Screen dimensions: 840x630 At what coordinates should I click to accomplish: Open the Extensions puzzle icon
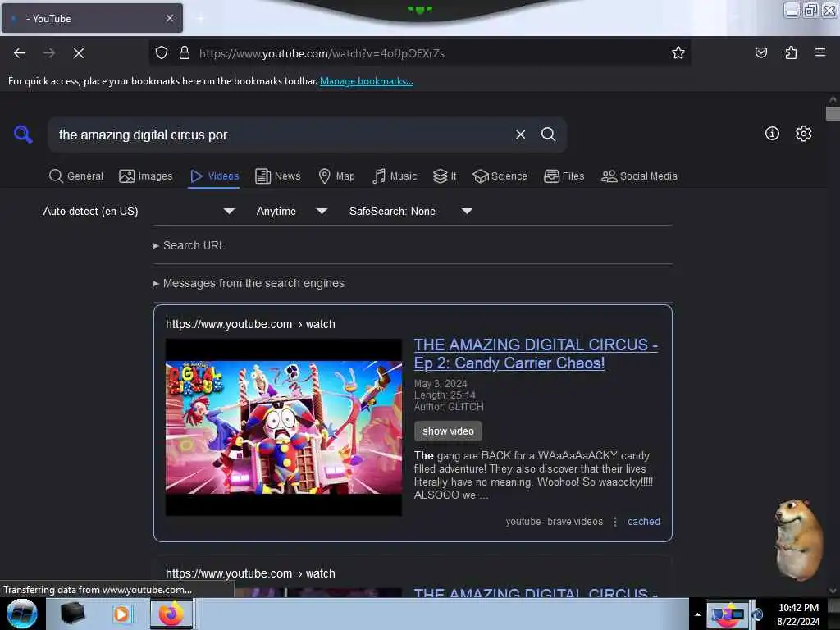(x=791, y=53)
